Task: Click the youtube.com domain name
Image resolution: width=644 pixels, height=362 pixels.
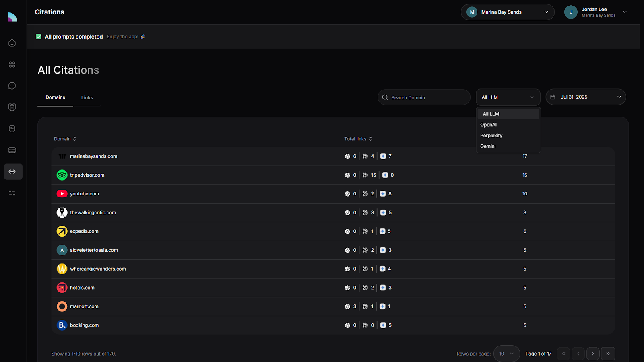Action: (x=85, y=194)
